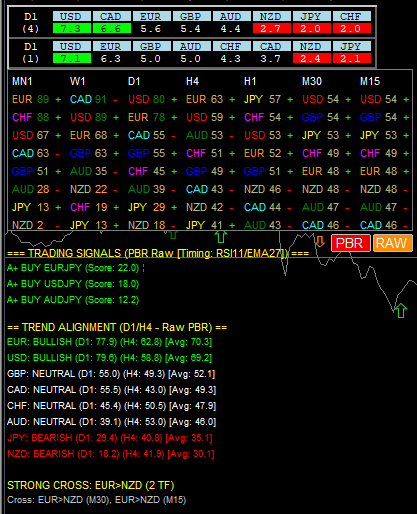Click the D1 (4) row label
This screenshot has width=417, height=514.
30,23
